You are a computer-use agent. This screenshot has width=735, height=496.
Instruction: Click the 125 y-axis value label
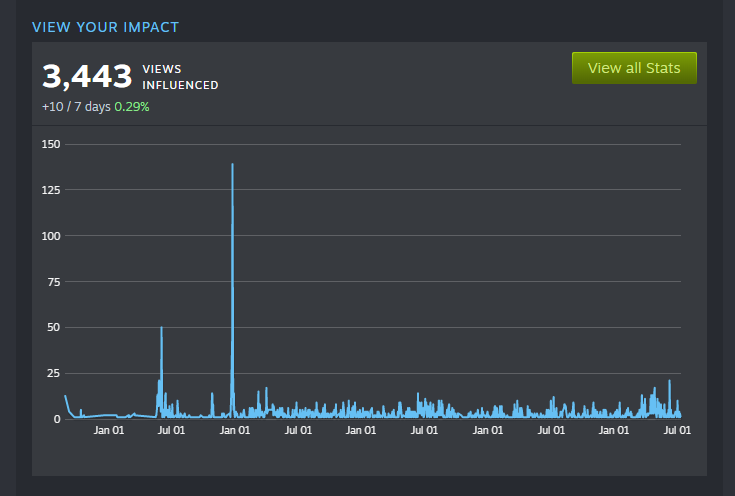click(x=51, y=190)
